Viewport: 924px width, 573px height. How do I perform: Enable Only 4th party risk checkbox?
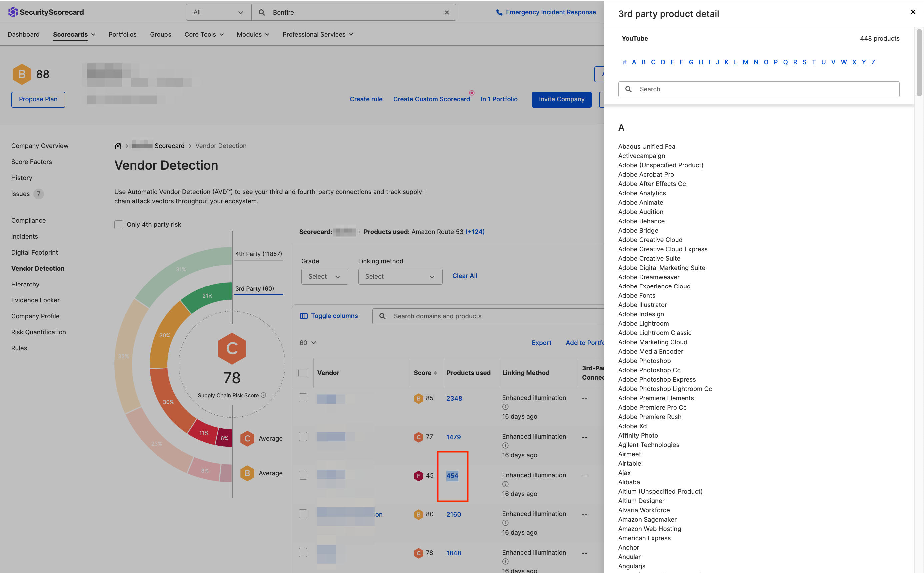pyautogui.click(x=119, y=224)
